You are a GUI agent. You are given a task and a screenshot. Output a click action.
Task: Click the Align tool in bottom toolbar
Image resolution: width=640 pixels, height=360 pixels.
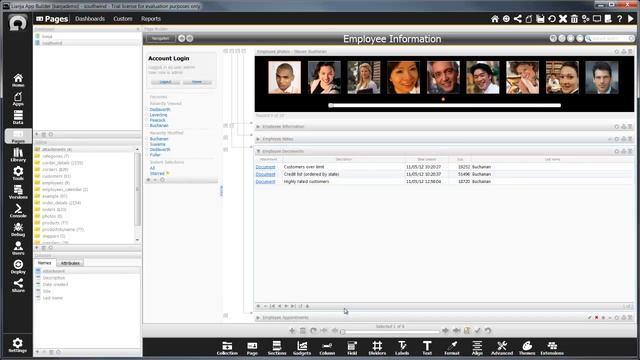coord(477,348)
